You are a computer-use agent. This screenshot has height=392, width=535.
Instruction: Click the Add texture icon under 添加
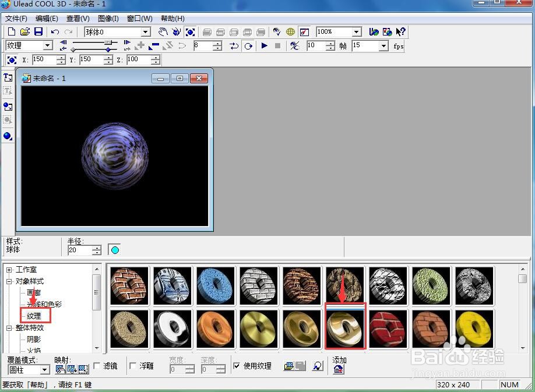click(339, 369)
